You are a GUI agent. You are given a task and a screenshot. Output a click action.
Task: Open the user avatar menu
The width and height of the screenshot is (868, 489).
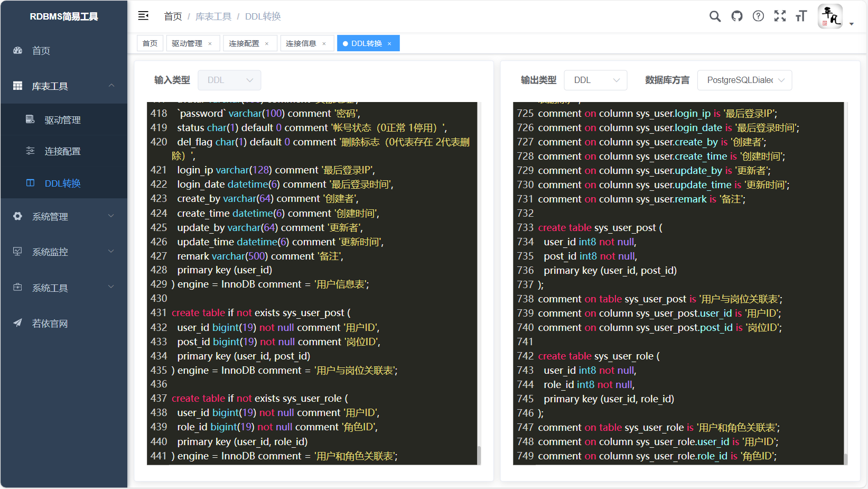(830, 16)
